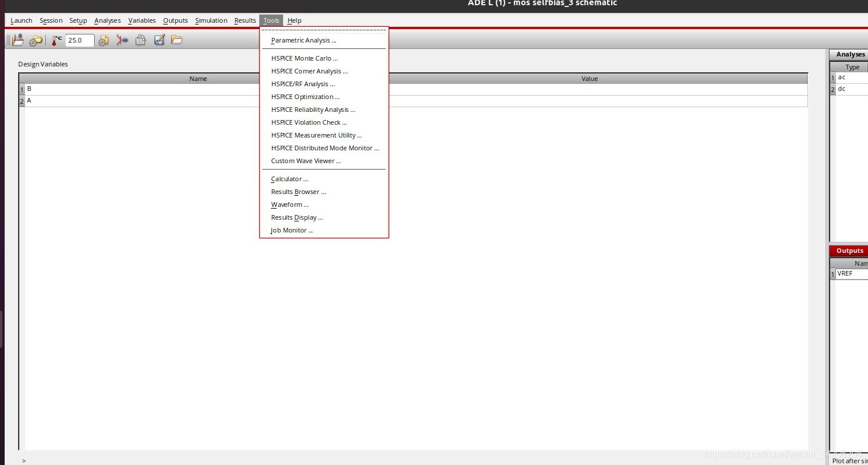
Task: Click the toolbar drag handle grip
Action: [x=8, y=40]
